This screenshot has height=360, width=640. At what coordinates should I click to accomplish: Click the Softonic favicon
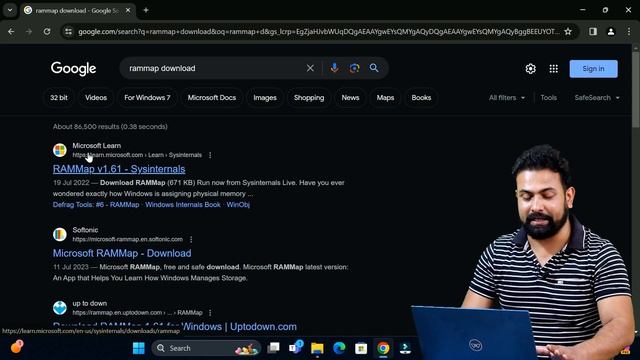(60, 234)
